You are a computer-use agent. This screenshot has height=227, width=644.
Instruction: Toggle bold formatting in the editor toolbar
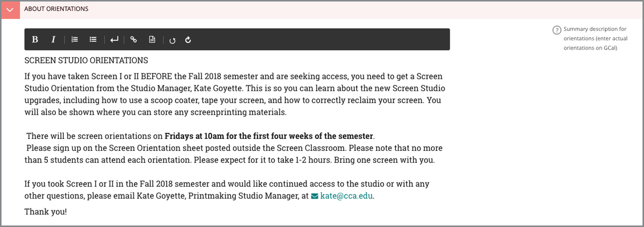[x=35, y=40]
